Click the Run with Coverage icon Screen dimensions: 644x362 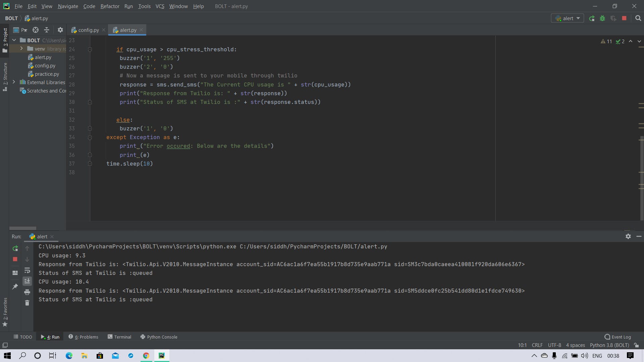613,18
